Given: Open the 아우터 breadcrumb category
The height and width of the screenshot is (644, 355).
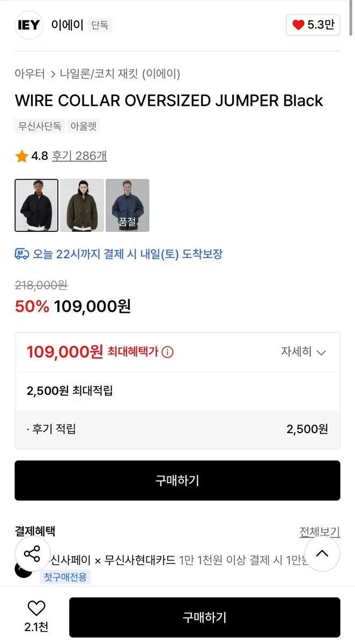Looking at the screenshot, I should 30,74.
